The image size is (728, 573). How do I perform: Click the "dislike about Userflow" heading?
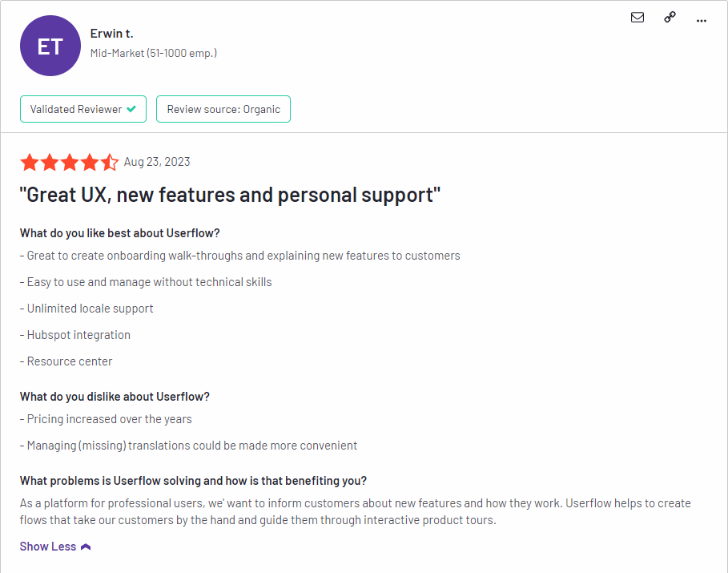pos(115,397)
